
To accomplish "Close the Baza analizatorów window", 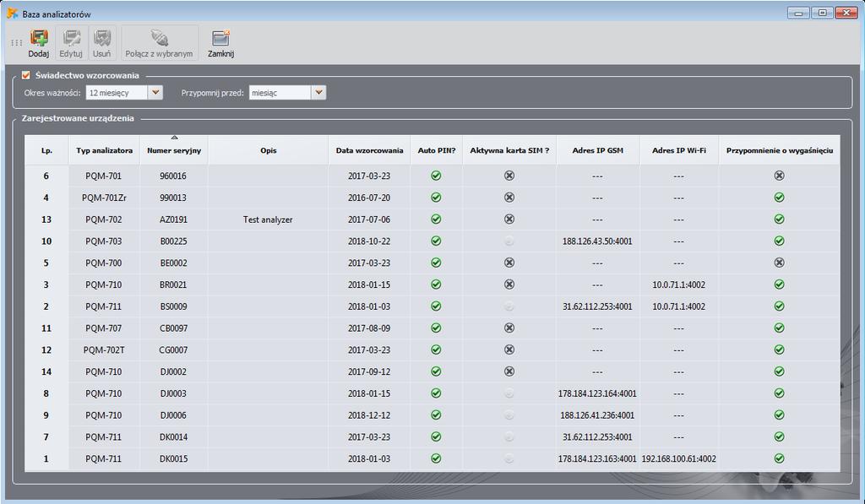I will coord(846,13).
